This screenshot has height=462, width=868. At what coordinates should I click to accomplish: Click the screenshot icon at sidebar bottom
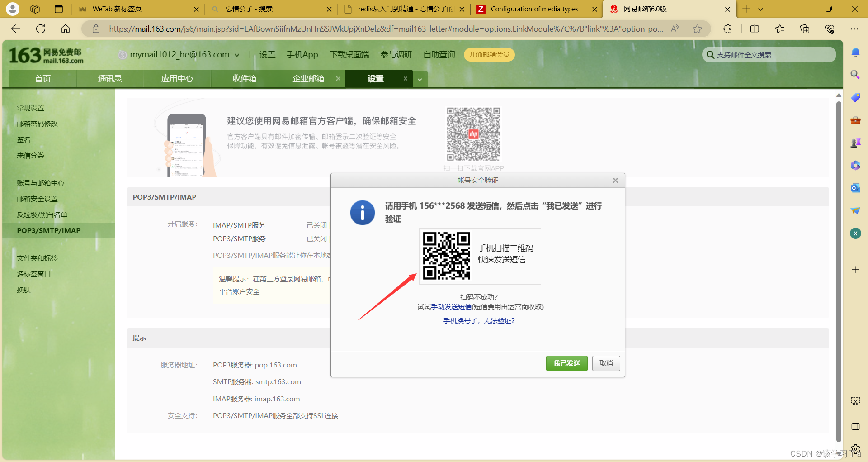click(855, 401)
